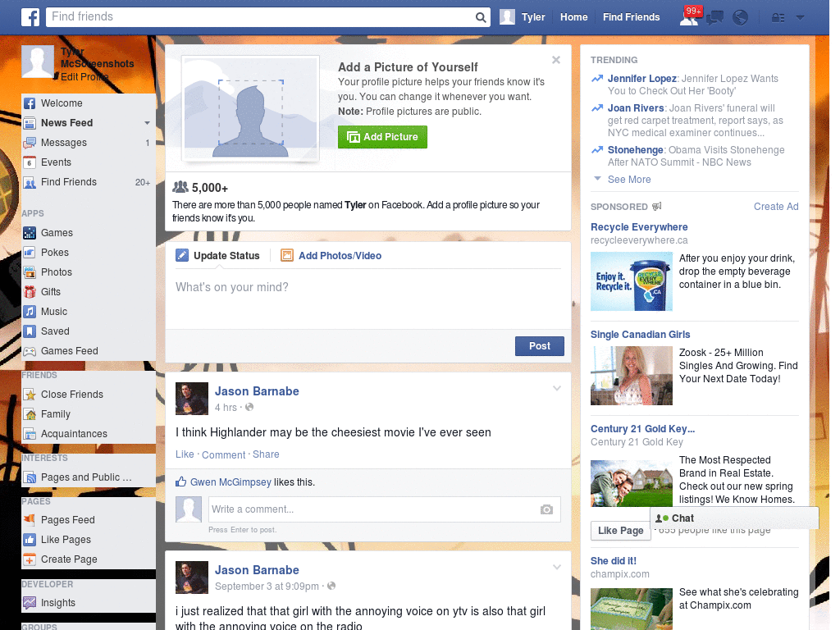Click the green Add Picture button

[382, 137]
